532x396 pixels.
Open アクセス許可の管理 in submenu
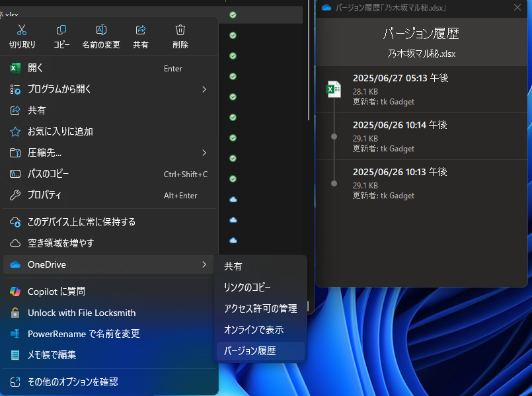(260, 309)
